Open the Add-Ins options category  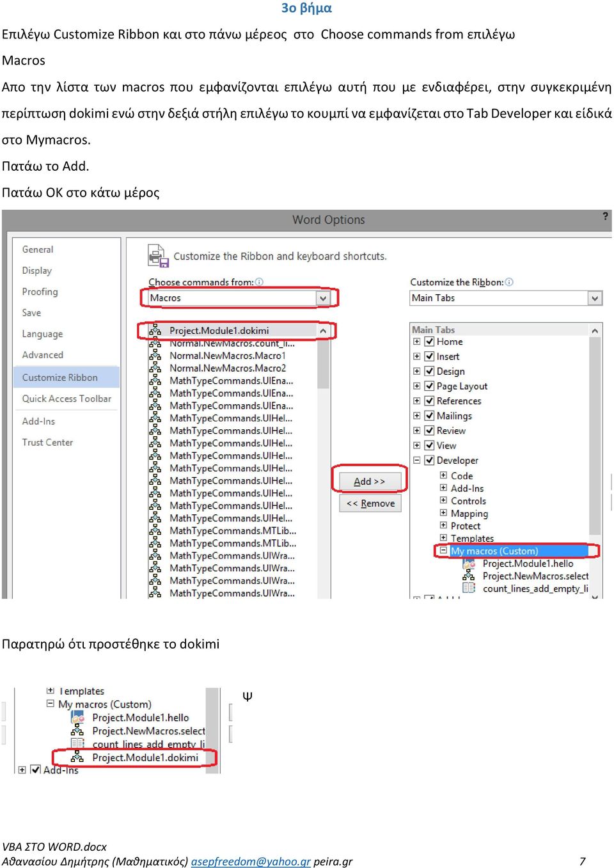pos(38,421)
